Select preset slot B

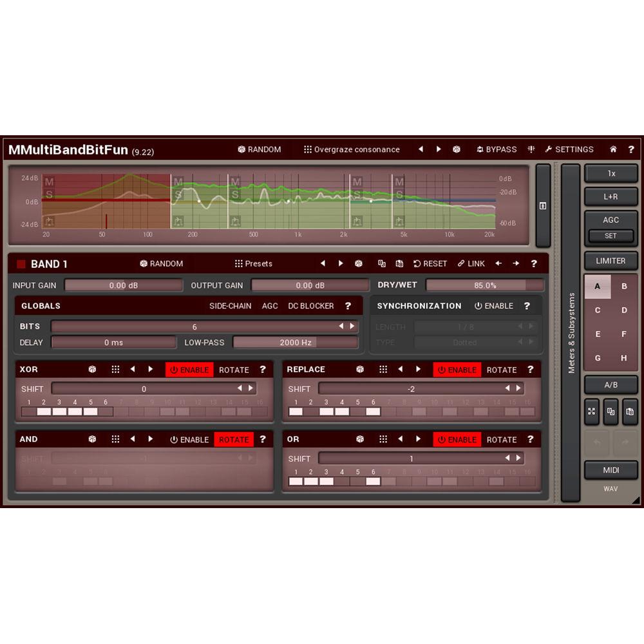pos(624,286)
